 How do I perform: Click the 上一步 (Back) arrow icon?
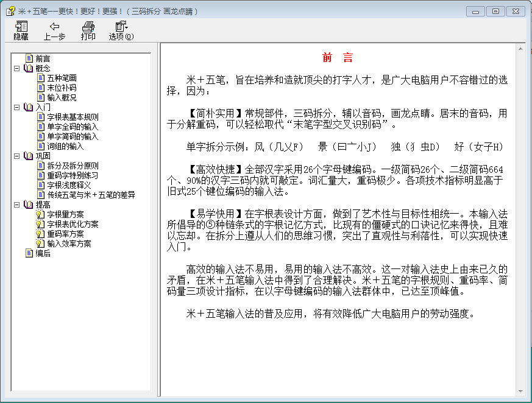[x=54, y=27]
